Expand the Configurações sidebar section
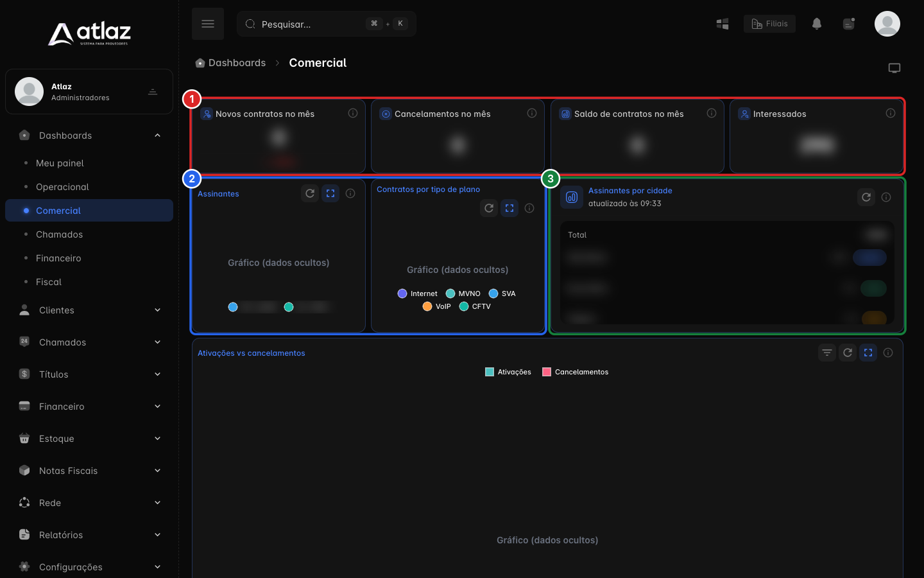 point(89,567)
